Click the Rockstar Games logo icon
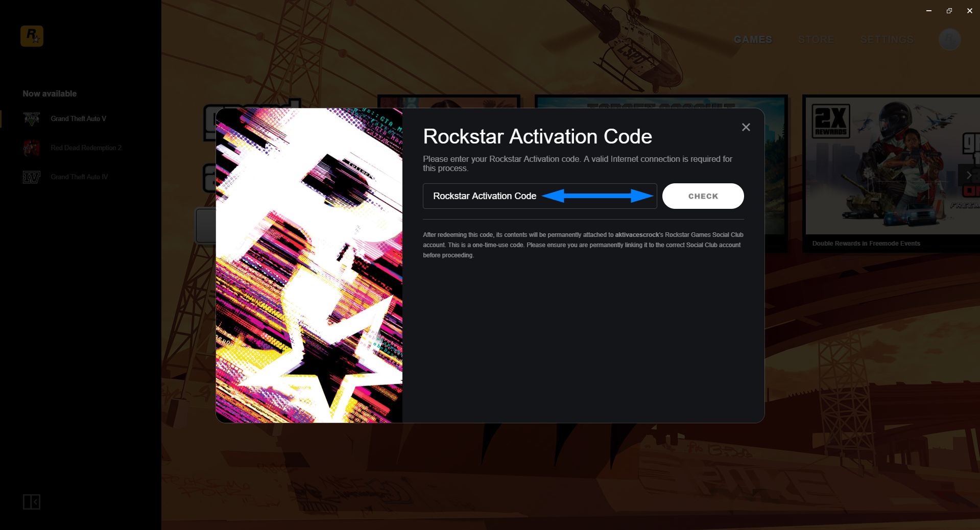980x530 pixels. click(32, 36)
